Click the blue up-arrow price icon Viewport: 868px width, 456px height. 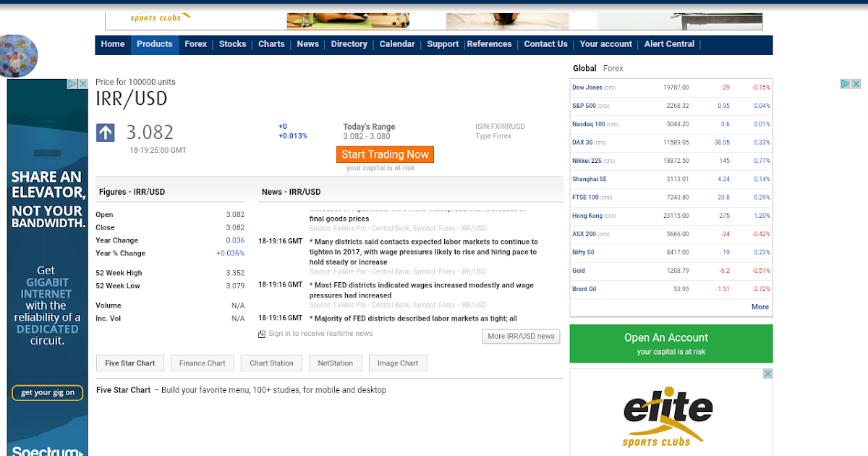[x=106, y=132]
